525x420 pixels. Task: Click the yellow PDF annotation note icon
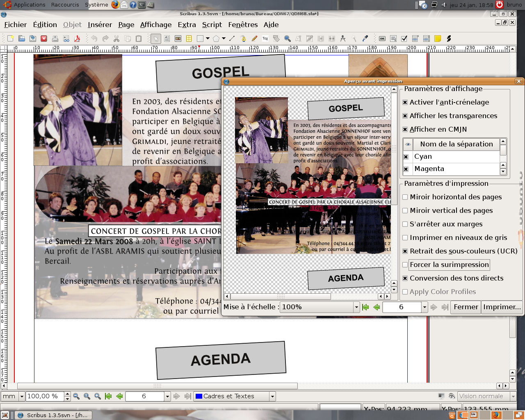pyautogui.click(x=438, y=39)
